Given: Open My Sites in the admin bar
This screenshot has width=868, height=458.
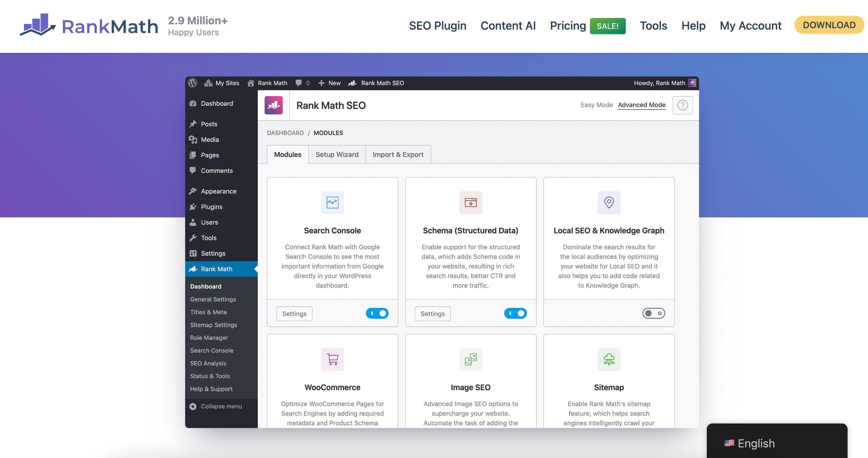Looking at the screenshot, I should click(x=222, y=83).
